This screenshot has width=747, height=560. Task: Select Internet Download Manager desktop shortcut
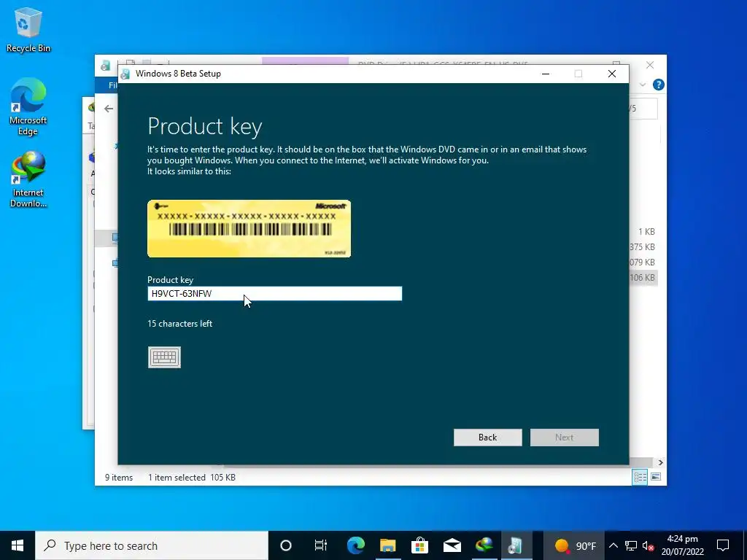coord(28,179)
